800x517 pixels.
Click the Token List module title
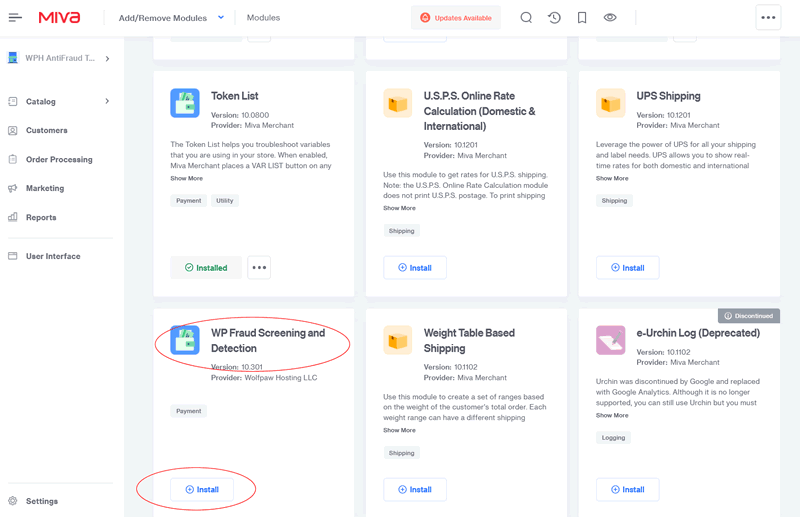pos(235,96)
